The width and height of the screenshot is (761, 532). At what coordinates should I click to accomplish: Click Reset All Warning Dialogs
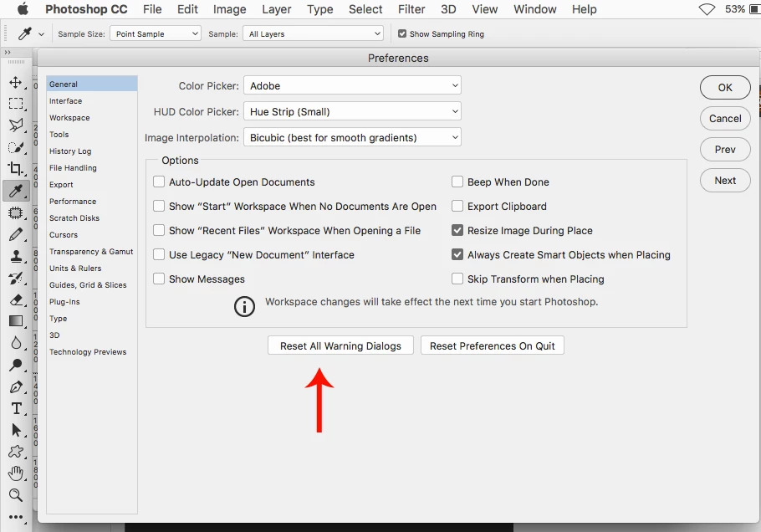pos(340,345)
